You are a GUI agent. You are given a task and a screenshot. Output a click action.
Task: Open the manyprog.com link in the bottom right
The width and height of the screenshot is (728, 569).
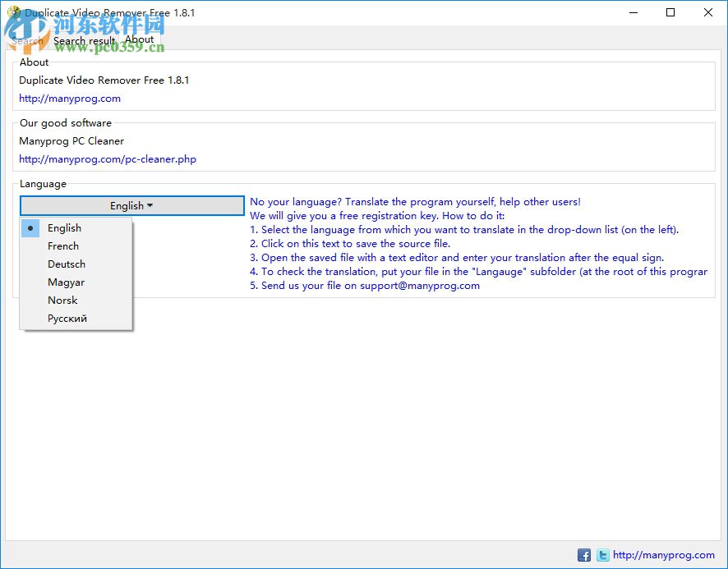[662, 555]
